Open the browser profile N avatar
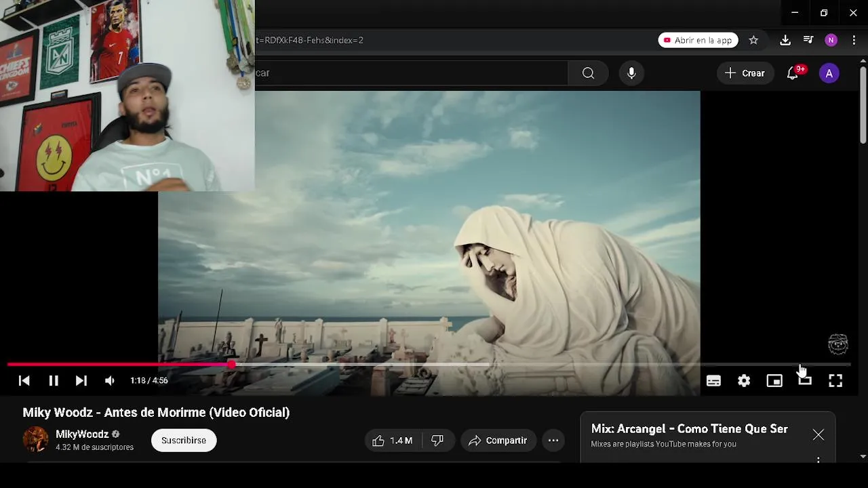The width and height of the screenshot is (868, 488). coord(831,40)
